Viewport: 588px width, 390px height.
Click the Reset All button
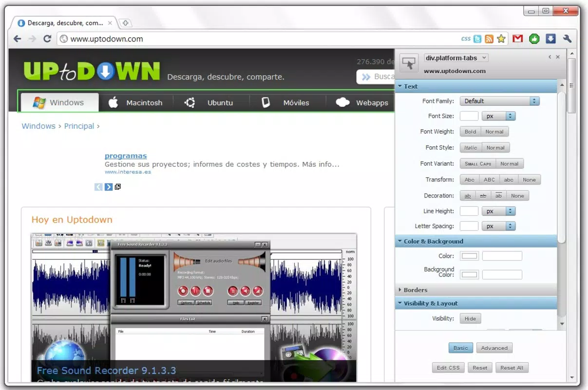click(512, 368)
